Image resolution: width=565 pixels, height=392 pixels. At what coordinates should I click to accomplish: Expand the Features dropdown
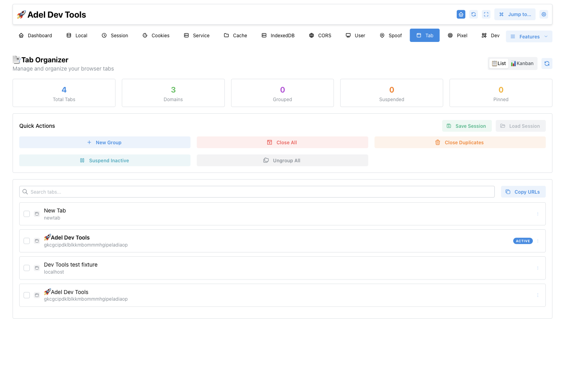529,36
